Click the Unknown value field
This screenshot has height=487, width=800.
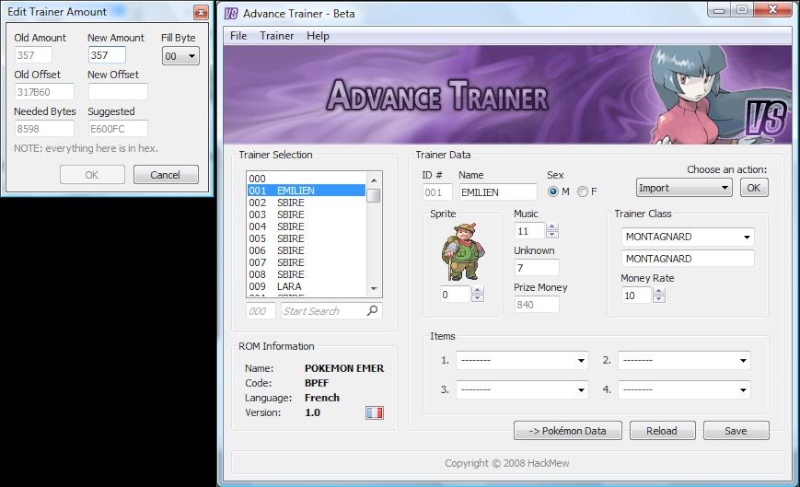(537, 268)
